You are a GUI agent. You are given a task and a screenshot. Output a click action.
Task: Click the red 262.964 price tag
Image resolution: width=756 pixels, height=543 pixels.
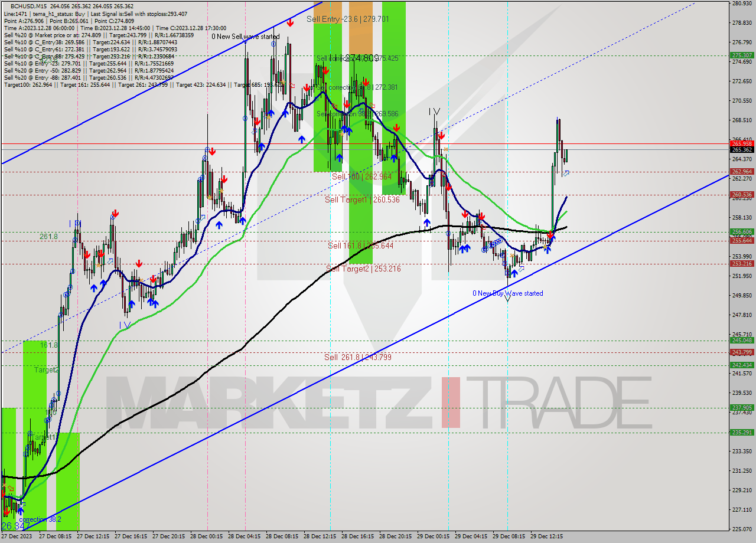coord(742,172)
